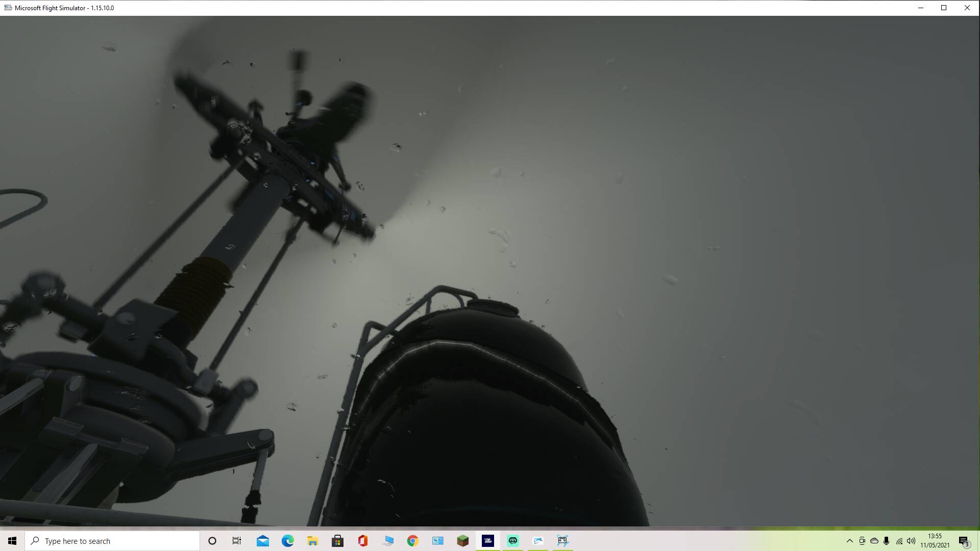Screen dimensions: 980x551
Task: Open the clock and date calendar
Action: tap(935, 541)
